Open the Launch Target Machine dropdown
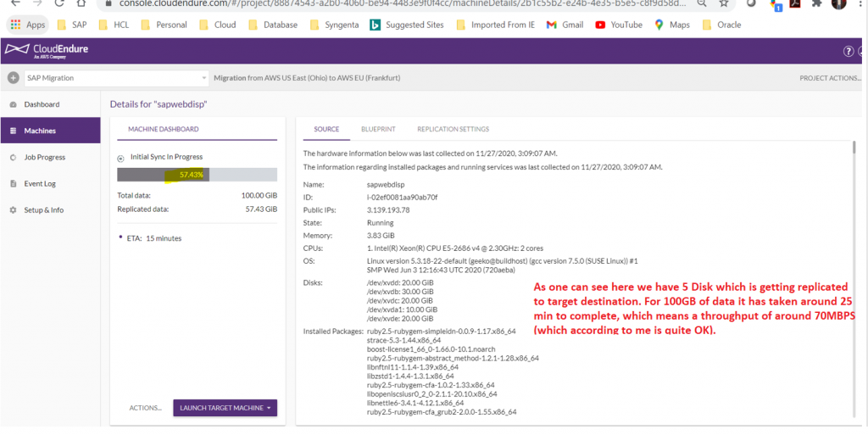Screen dimensions: 868x435 click(x=225, y=408)
